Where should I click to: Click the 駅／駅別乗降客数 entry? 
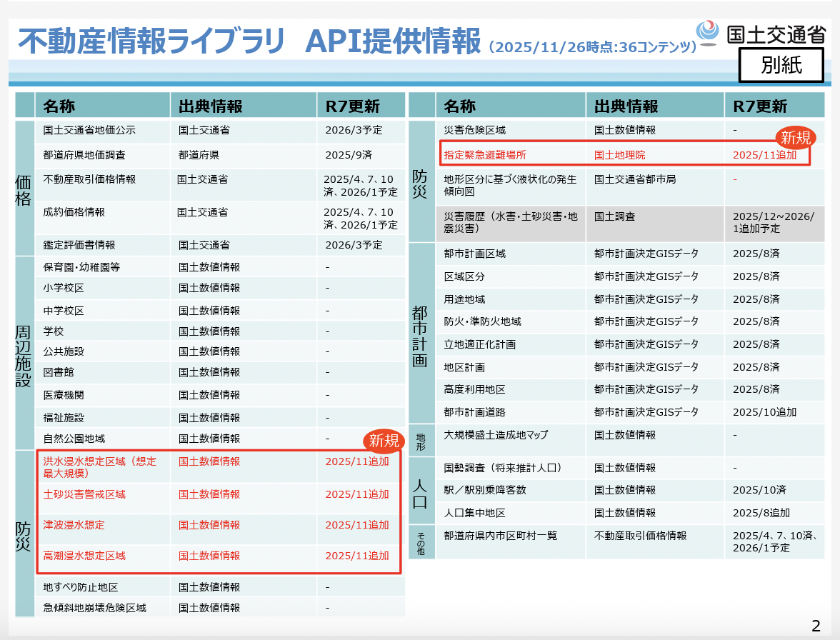[485, 490]
